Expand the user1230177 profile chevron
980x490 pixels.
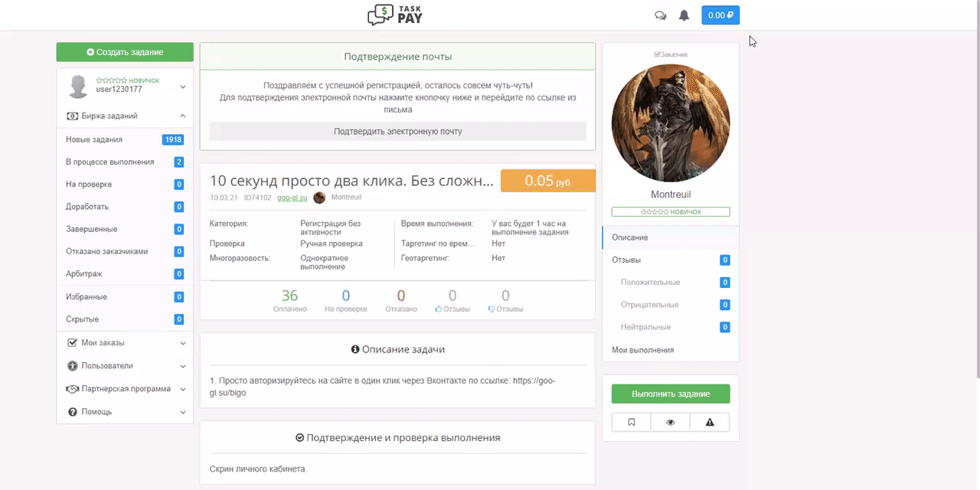coord(183,87)
